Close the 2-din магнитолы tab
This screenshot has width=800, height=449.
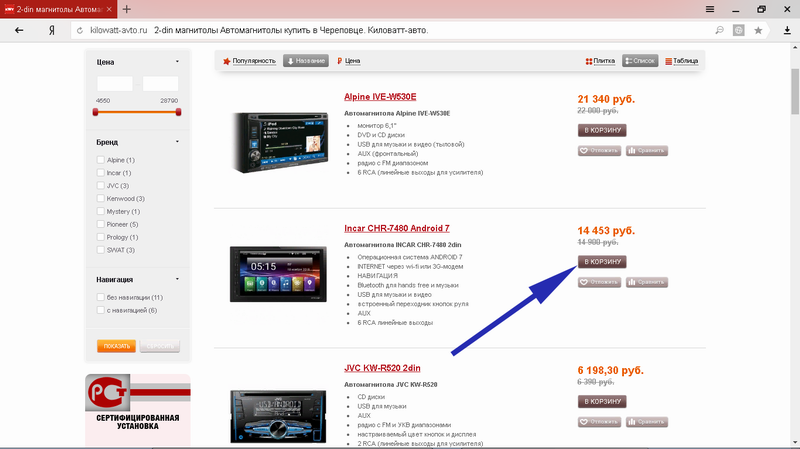(x=109, y=9)
